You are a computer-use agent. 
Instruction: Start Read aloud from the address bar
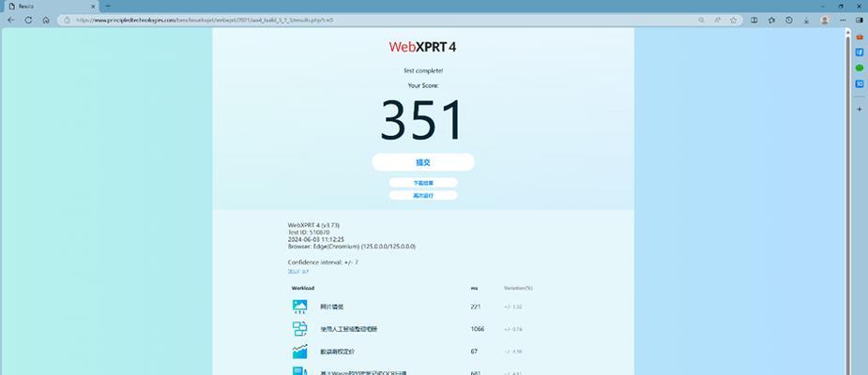point(718,20)
